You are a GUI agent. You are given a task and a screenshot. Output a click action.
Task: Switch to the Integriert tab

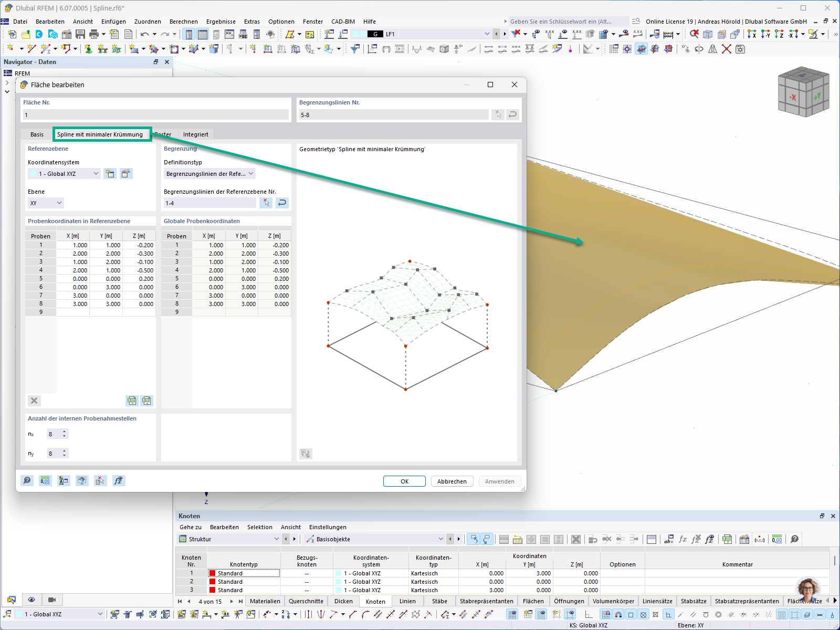tap(195, 134)
